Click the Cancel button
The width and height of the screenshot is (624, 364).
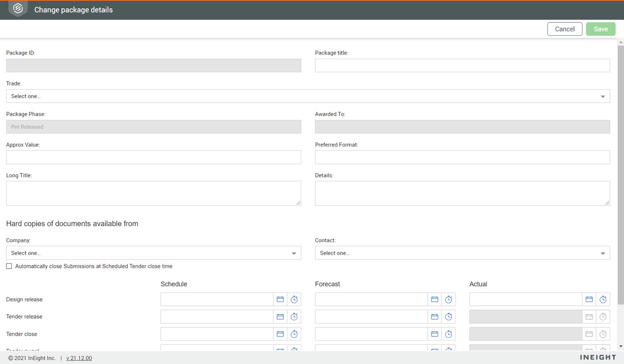tap(565, 29)
